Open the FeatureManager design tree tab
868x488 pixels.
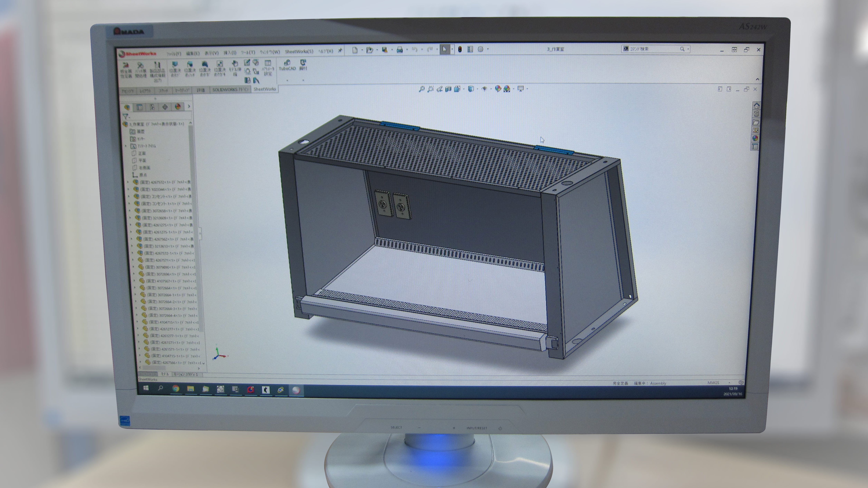(x=127, y=107)
